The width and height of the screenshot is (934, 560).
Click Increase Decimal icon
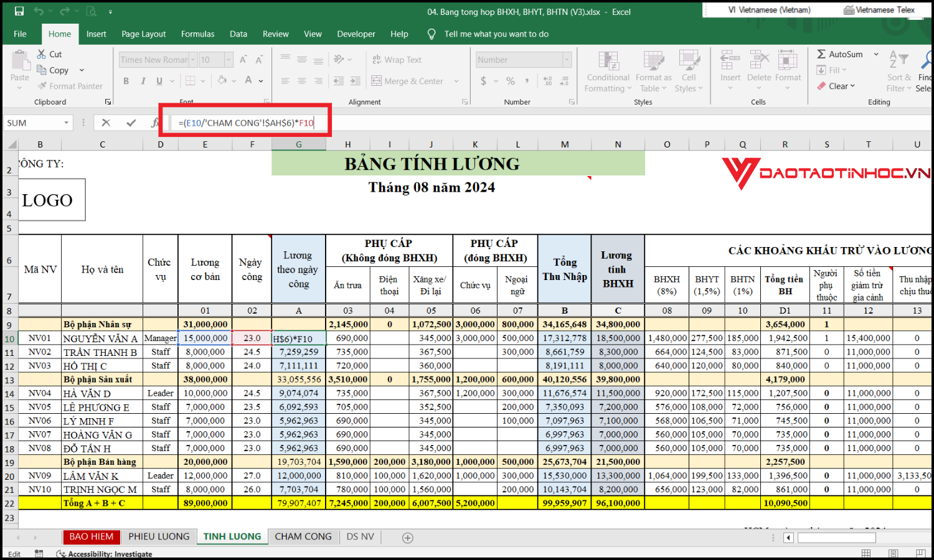pos(548,81)
